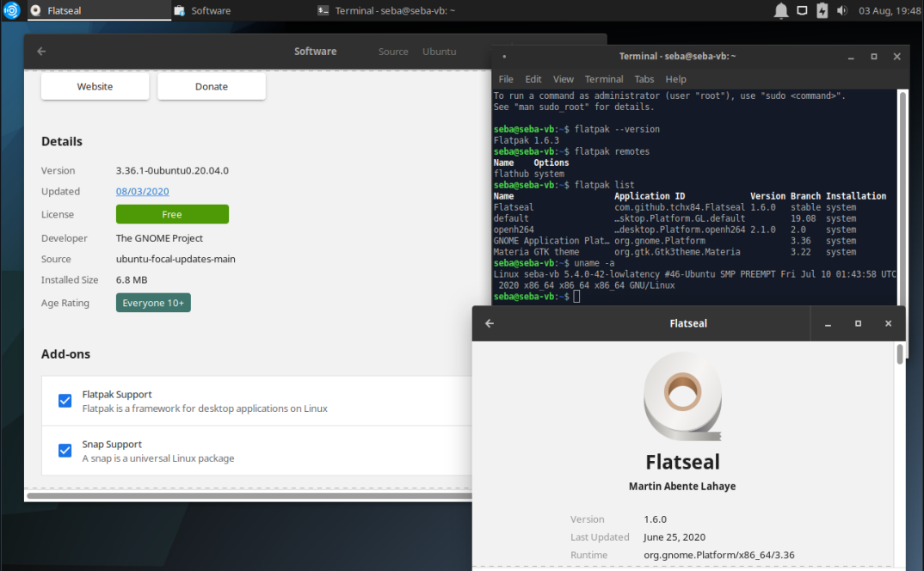Click the Flatpak Support add-on title
Image resolution: width=924 pixels, height=571 pixels.
tap(117, 394)
